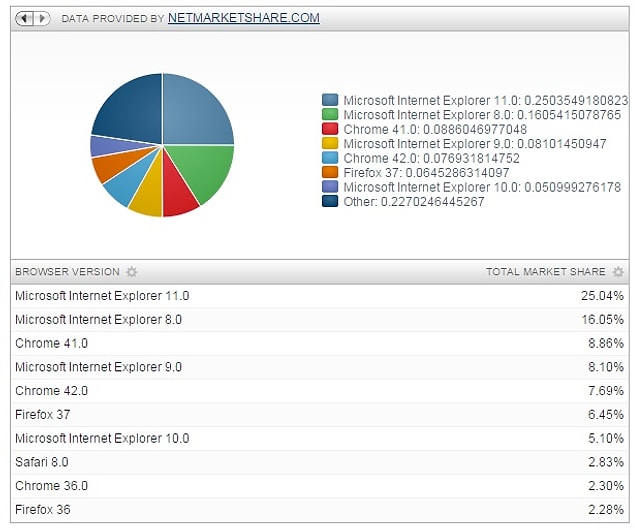Click the 16.05% market share value

click(x=602, y=319)
